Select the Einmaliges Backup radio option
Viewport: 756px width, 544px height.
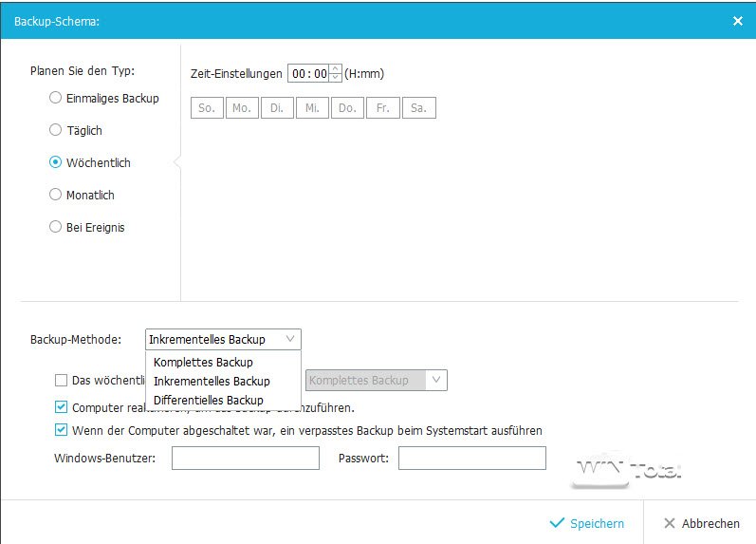click(56, 98)
